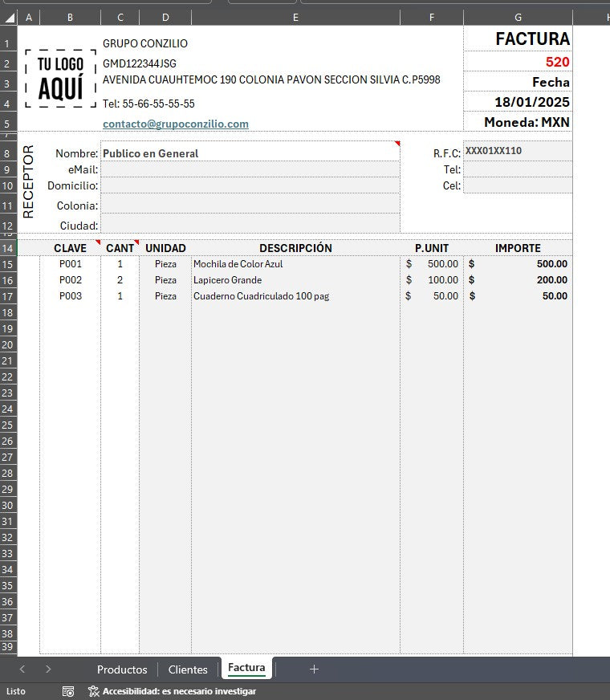Click the macro recording icon in status bar
The height and width of the screenshot is (700, 610).
click(x=69, y=691)
